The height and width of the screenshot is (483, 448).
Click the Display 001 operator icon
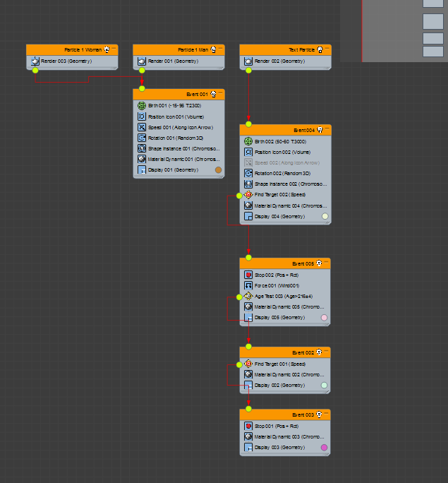point(142,169)
